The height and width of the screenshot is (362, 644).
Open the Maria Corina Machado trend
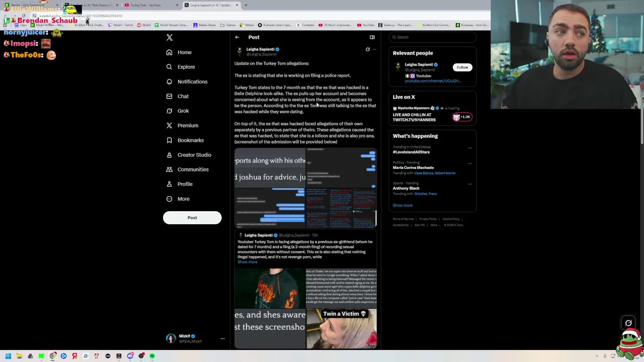click(x=413, y=167)
